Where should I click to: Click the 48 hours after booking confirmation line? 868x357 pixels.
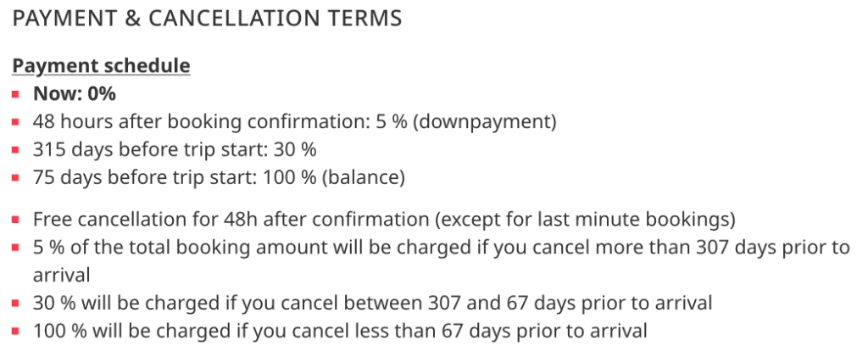294,122
